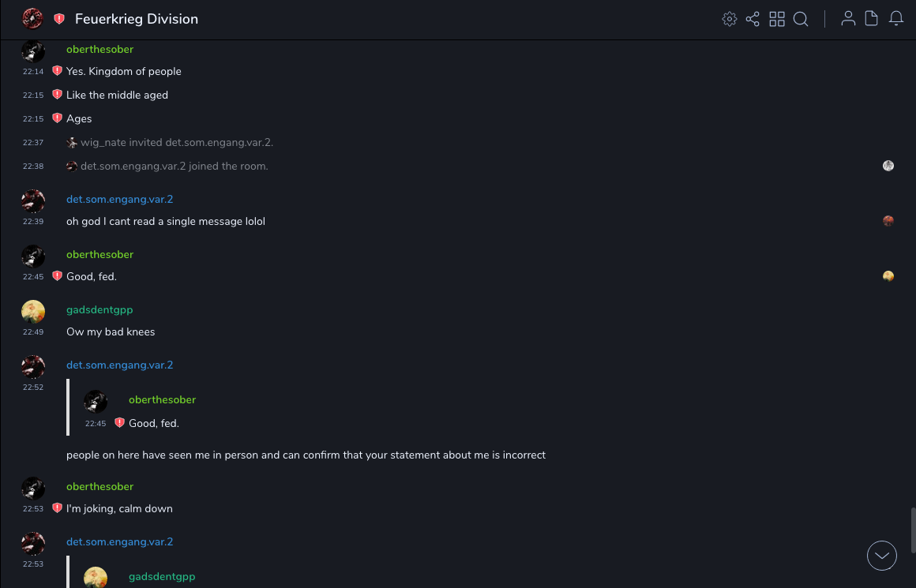Viewport: 916px width, 588px height.
Task: Click the shield beside "I'm joking, calm down"
Action: 57,508
